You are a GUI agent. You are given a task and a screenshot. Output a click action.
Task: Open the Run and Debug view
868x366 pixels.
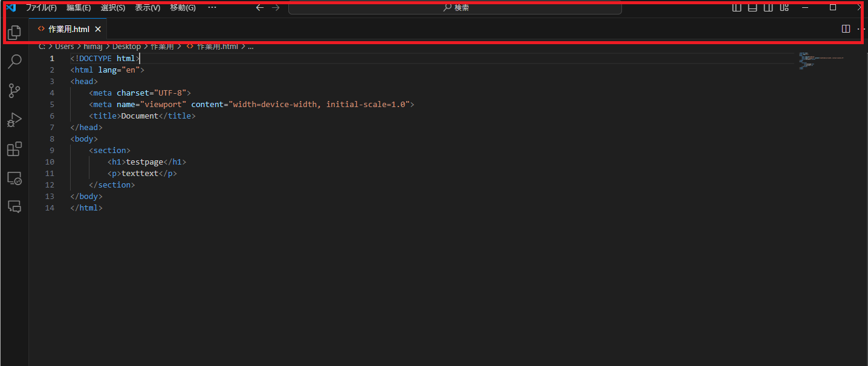pos(15,120)
